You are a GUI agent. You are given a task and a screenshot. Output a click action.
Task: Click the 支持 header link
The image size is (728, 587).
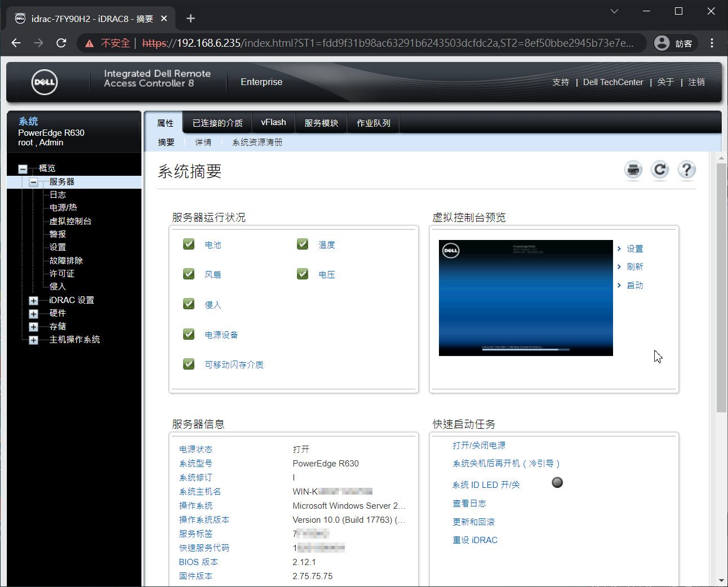[x=561, y=82]
